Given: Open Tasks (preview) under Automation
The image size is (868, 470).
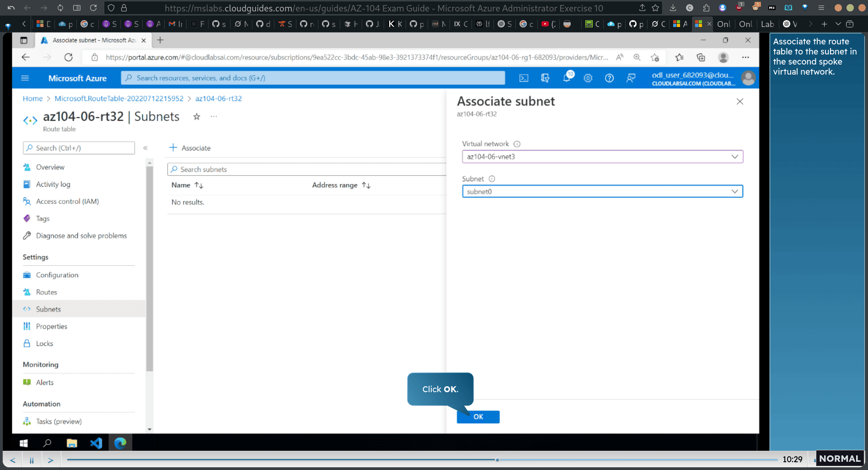Looking at the screenshot, I should [59, 421].
